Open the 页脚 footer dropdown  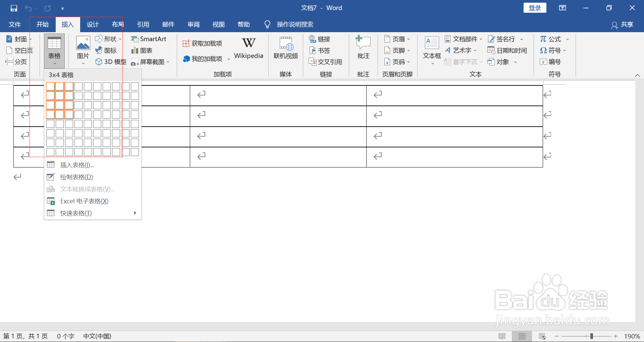pos(397,51)
